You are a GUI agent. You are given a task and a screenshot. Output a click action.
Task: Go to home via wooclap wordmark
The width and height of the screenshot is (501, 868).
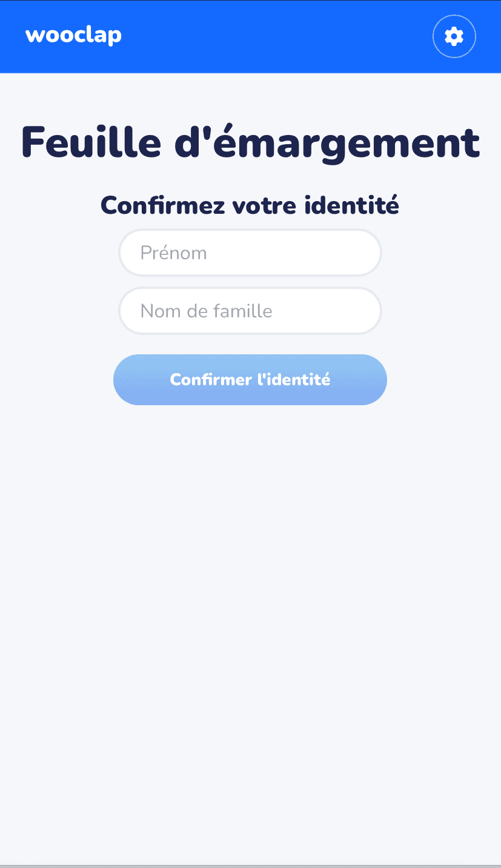tap(73, 35)
